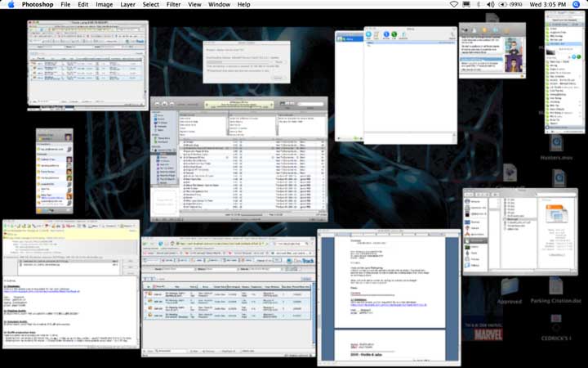Open the Filter menu

click(x=173, y=5)
